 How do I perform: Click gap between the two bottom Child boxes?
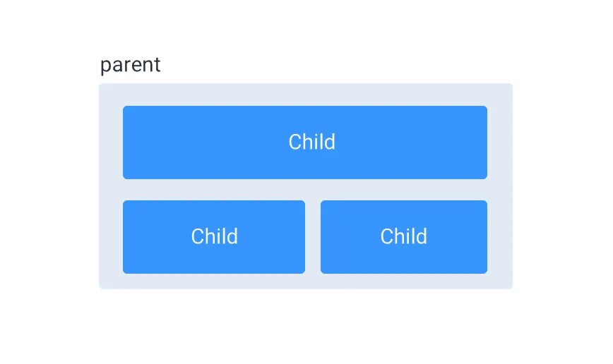[x=313, y=237]
